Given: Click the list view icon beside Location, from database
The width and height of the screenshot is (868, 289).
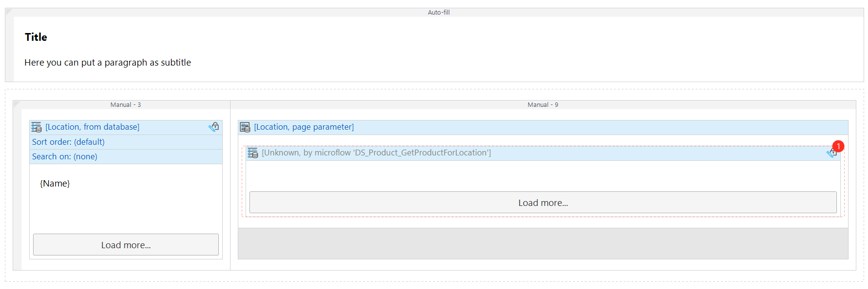Looking at the screenshot, I should pos(36,127).
